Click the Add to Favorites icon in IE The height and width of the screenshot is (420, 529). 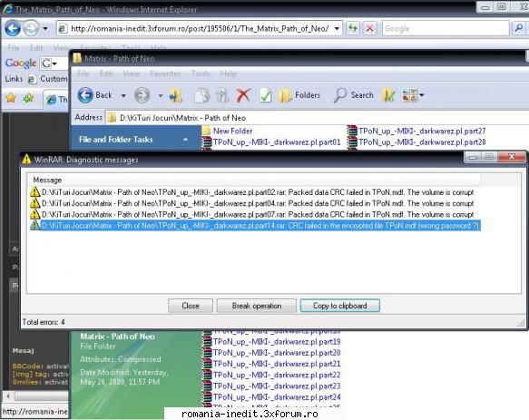click(x=29, y=98)
